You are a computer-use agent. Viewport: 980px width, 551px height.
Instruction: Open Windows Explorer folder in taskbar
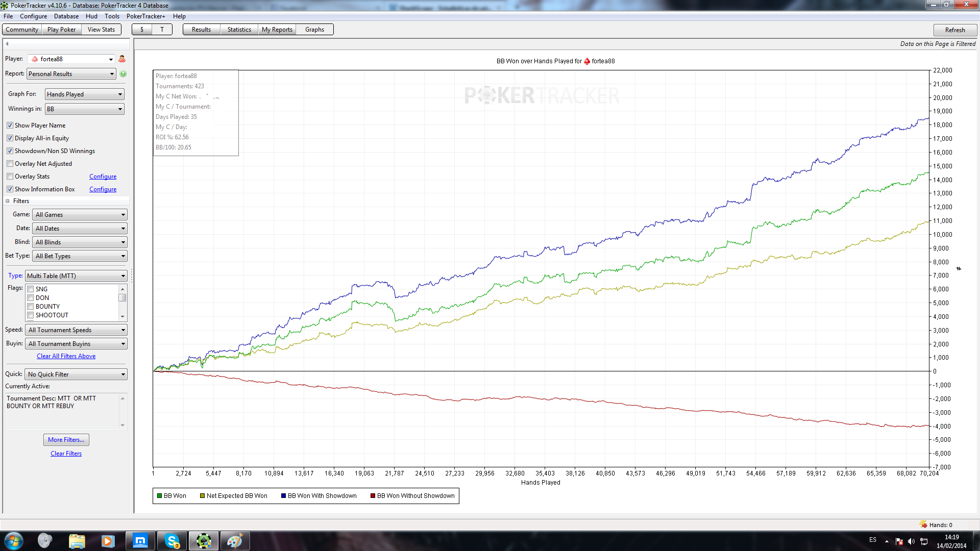click(77, 541)
